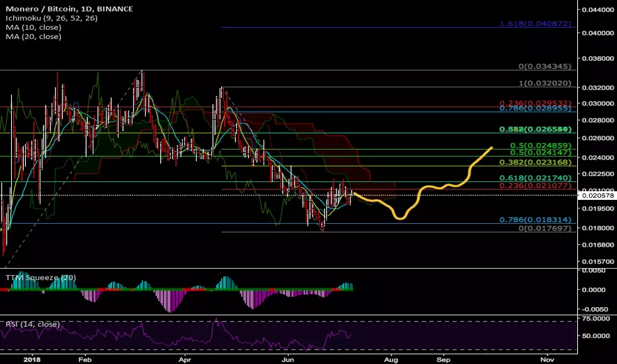This screenshot has height=364, width=617.
Task: Click the 1(0.032020) Fibonacci level label
Action: point(545,83)
